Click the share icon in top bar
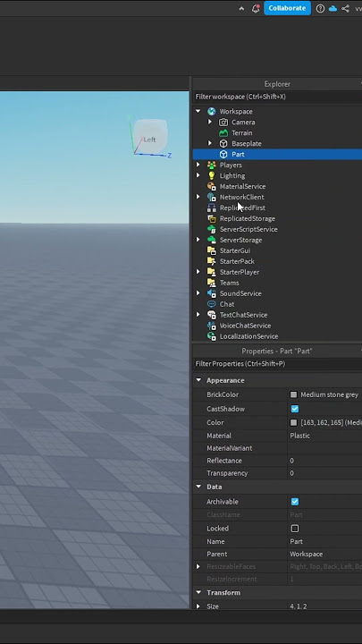Image resolution: width=362 pixels, height=644 pixels. [345, 9]
